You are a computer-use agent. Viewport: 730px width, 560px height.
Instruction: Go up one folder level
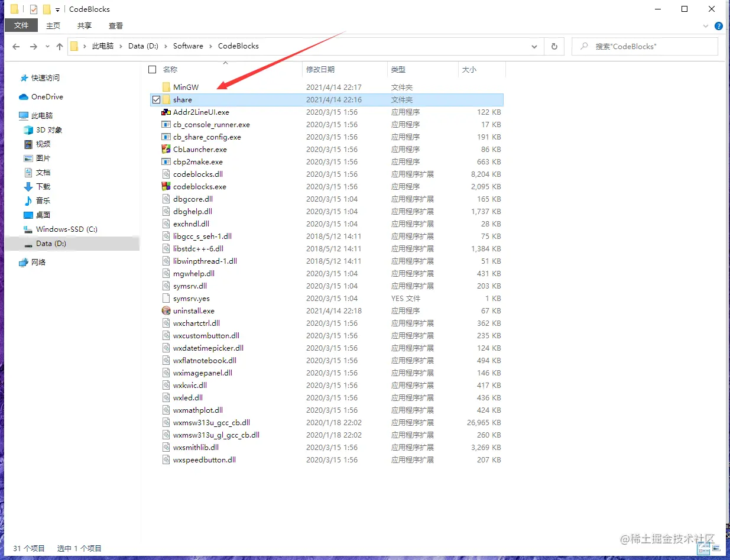click(59, 46)
